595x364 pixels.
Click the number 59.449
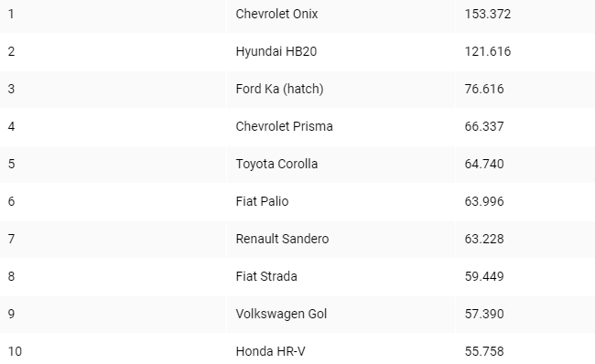484,276
